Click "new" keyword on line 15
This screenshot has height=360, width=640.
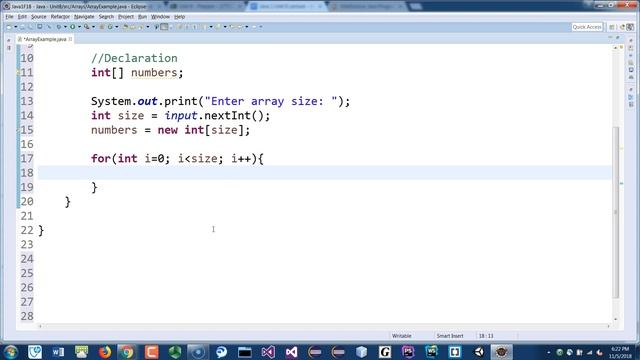pos(167,130)
